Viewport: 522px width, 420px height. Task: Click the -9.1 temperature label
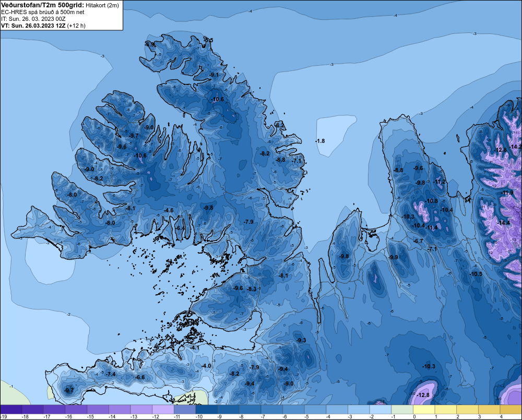213,75
